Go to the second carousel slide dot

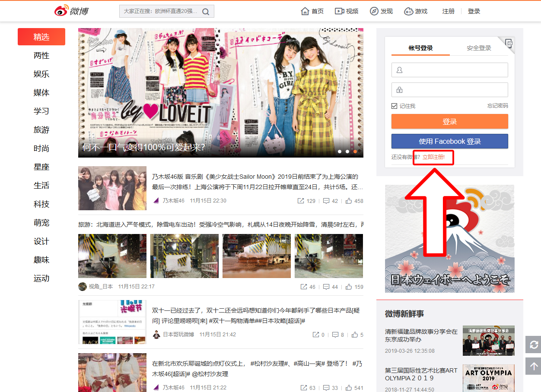pos(347,152)
